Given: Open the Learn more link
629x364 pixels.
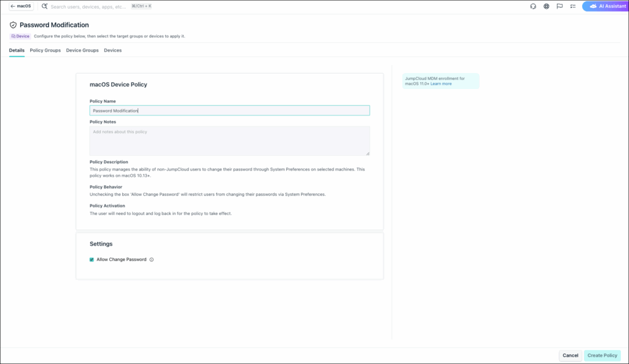Looking at the screenshot, I should pos(441,83).
